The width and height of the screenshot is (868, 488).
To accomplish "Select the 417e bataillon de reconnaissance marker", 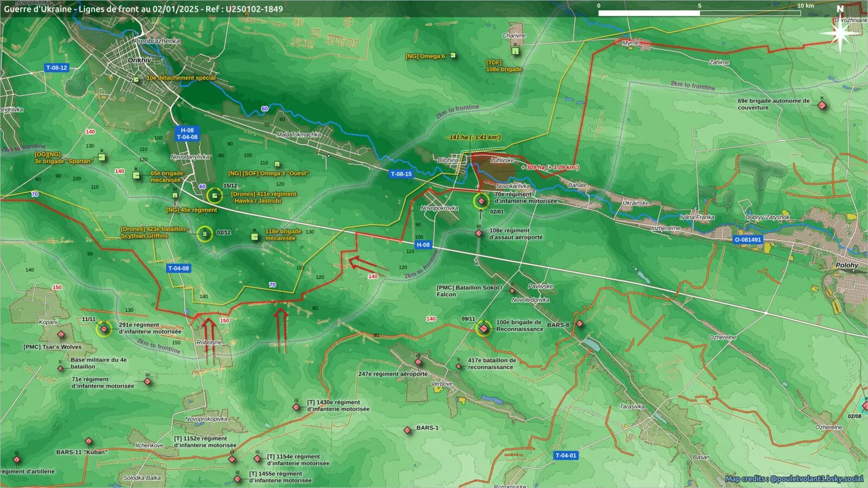I will coord(458,367).
